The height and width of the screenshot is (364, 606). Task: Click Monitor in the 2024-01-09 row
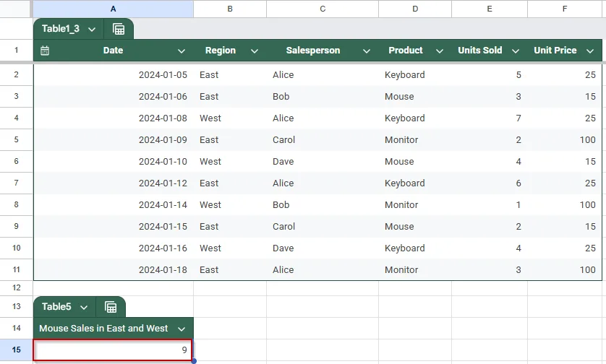click(x=401, y=139)
